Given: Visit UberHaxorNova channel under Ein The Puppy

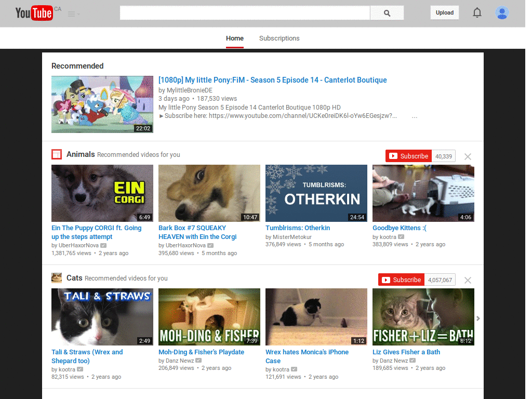Looking at the screenshot, I should point(78,245).
